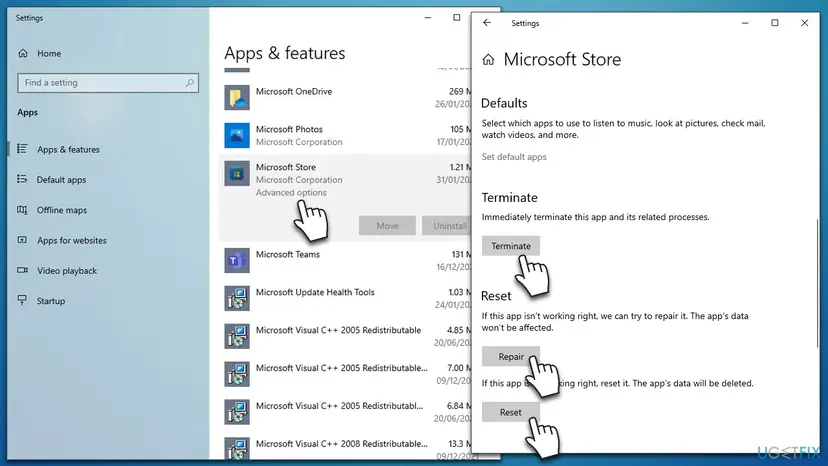Image resolution: width=828 pixels, height=466 pixels.
Task: Click the Move button for Microsoft Store
Action: (387, 226)
